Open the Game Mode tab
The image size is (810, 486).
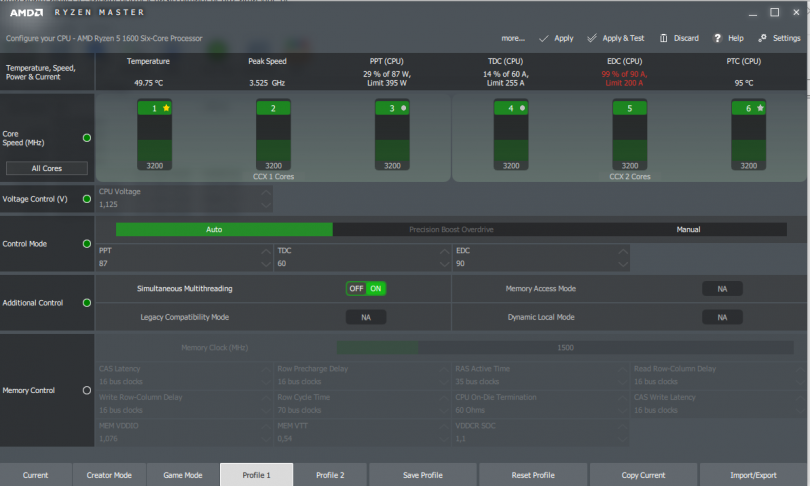click(x=183, y=475)
